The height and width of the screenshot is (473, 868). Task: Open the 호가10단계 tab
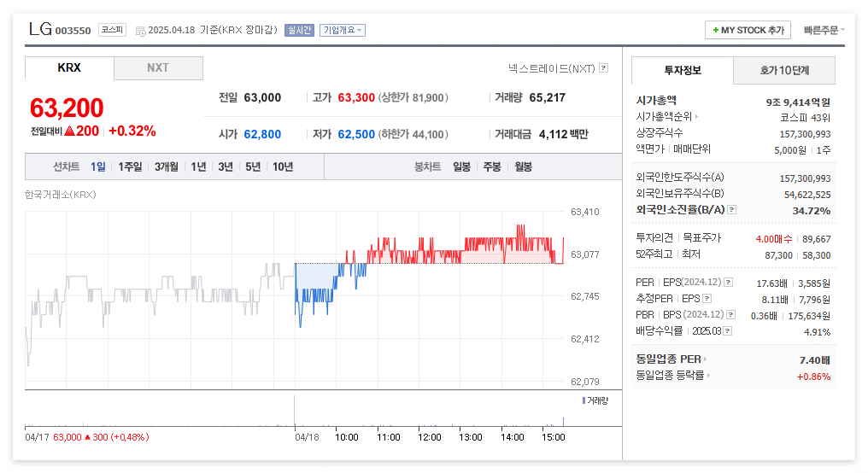tap(784, 70)
